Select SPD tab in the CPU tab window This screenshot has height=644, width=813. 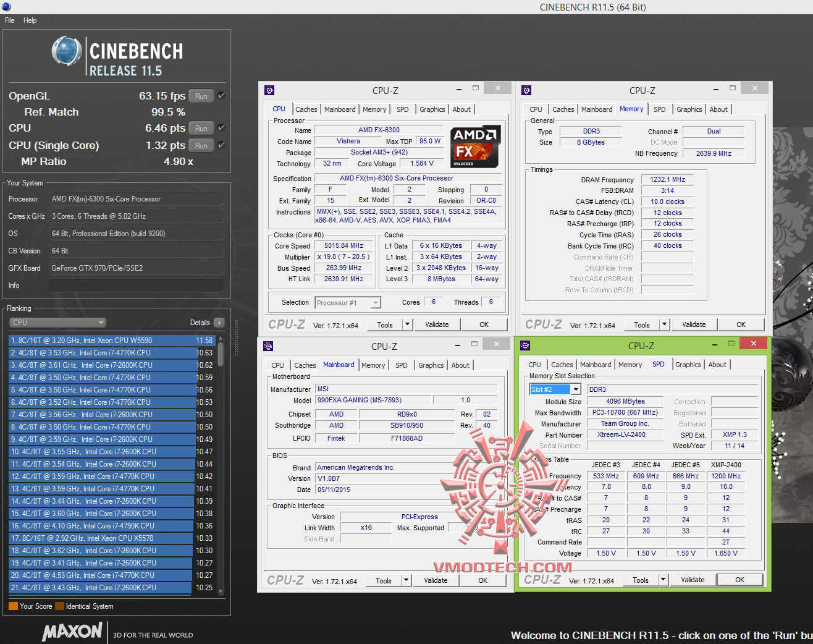coord(403,109)
